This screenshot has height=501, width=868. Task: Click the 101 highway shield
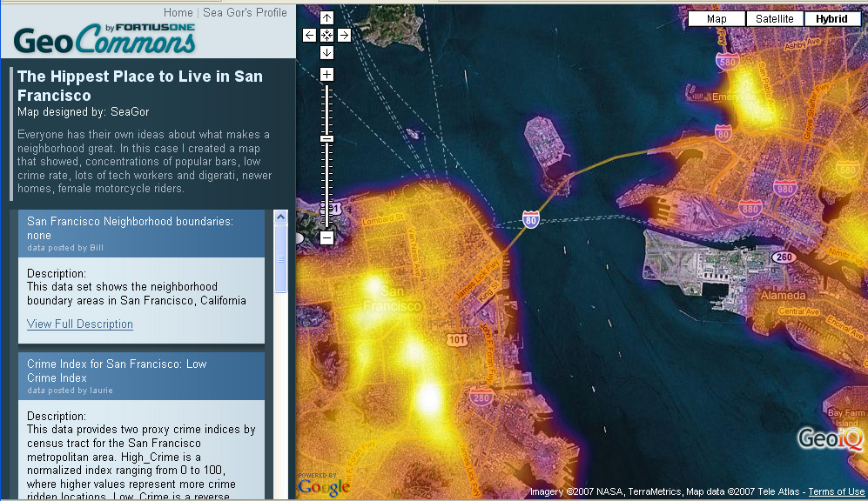(457, 339)
